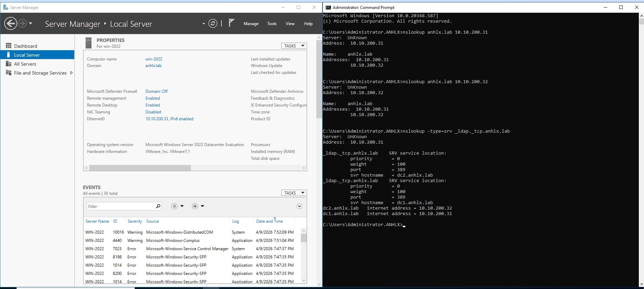This screenshot has width=644, height=289.
Task: Open the Events TASKS dropdown
Action: point(294,193)
